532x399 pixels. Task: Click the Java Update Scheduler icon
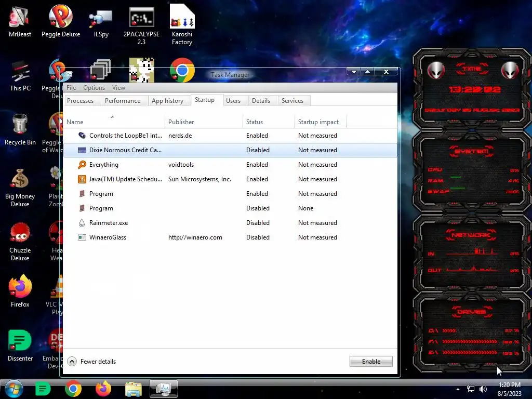pos(82,179)
